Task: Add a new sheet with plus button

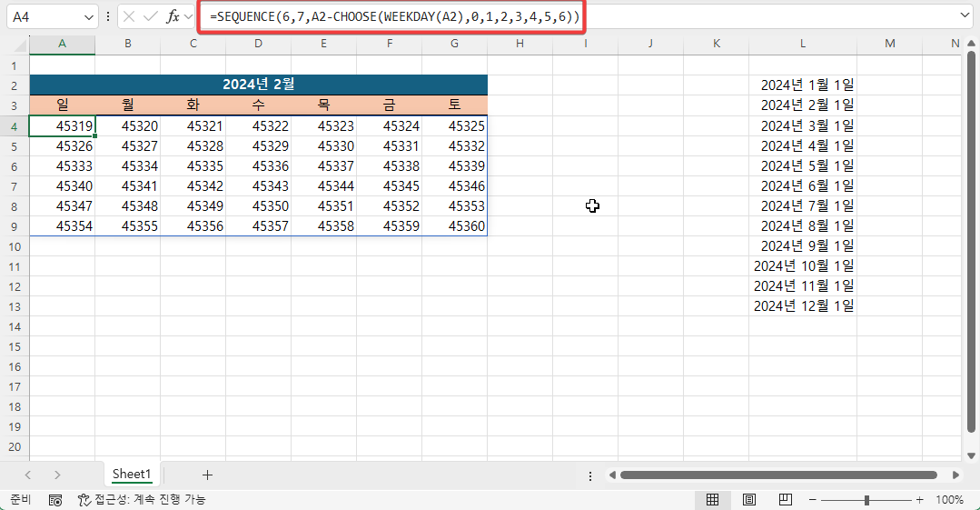Action: (x=207, y=475)
